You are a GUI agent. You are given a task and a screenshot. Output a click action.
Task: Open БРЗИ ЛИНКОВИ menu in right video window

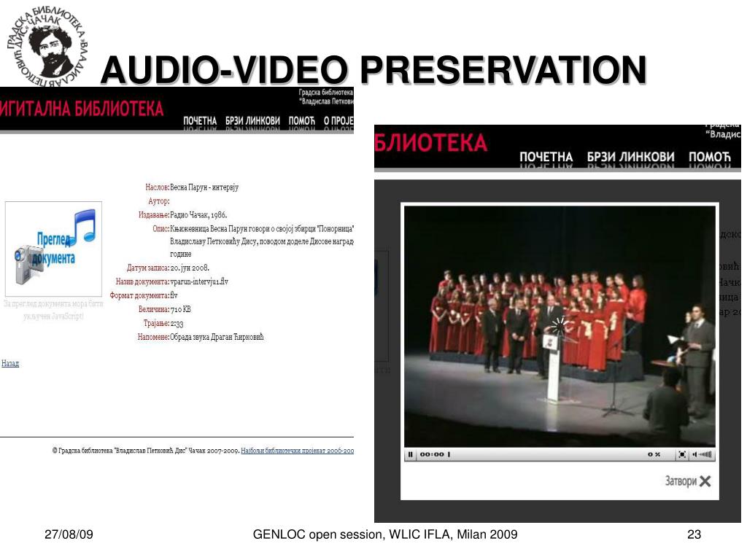point(631,157)
